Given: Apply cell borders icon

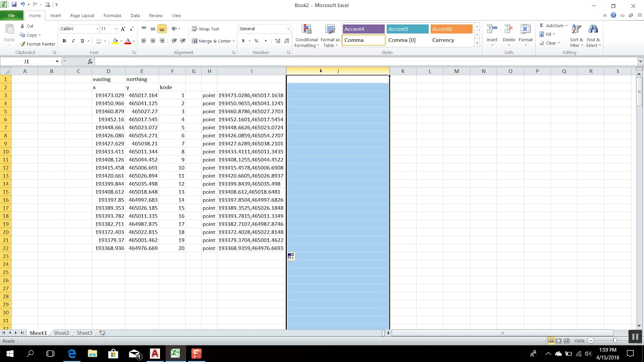Looking at the screenshot, I should [x=99, y=41].
